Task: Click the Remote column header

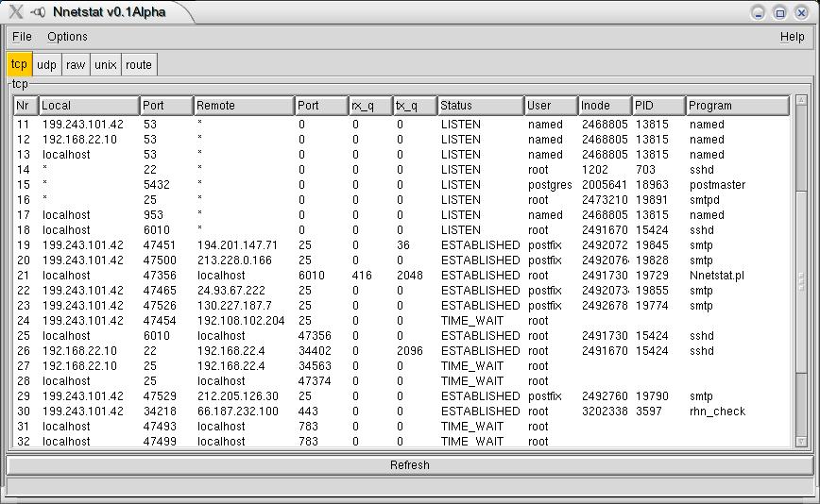Action: (x=243, y=106)
